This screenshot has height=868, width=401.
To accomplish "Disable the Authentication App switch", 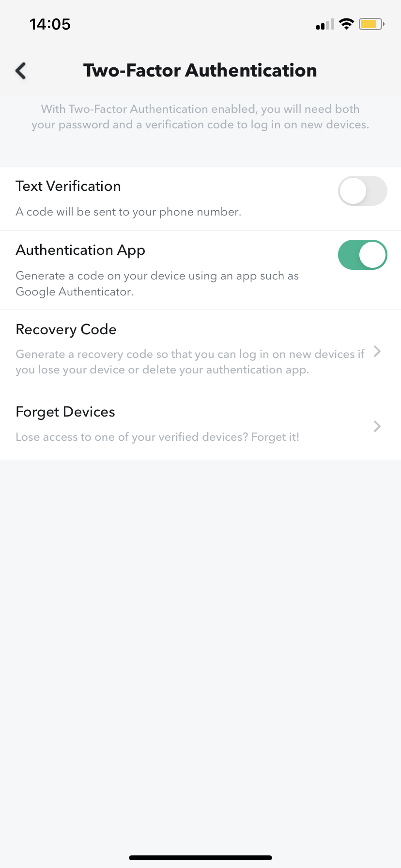I will 362,255.
